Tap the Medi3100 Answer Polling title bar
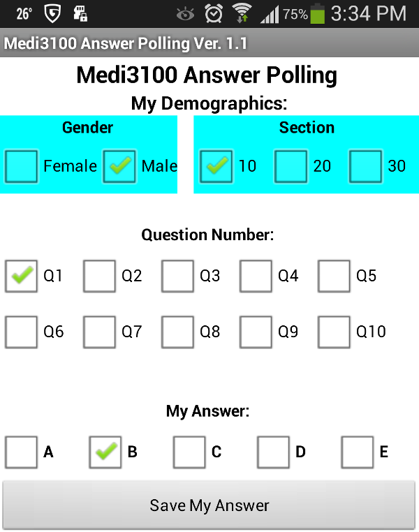This screenshot has height=532, width=419. pos(209,43)
